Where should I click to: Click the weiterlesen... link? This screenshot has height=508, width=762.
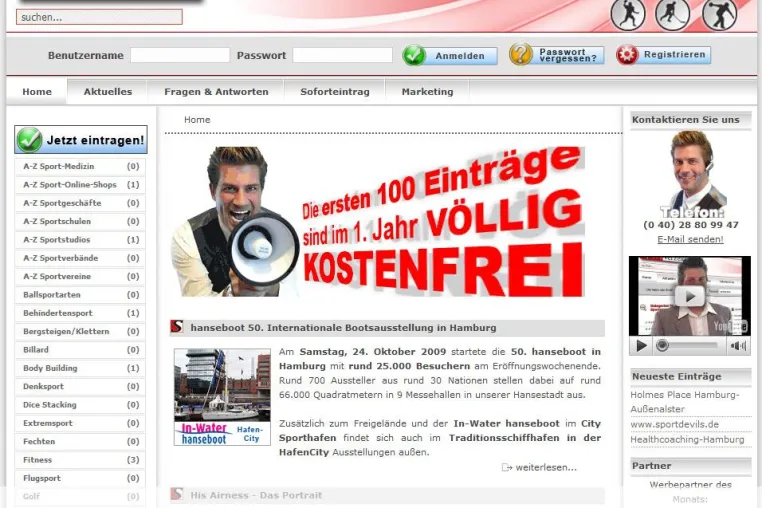click(546, 468)
